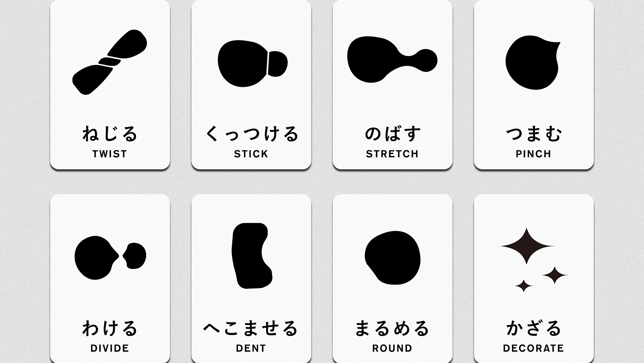Click the STICK label text
Screen dimensions: 644x363
[x=251, y=154]
